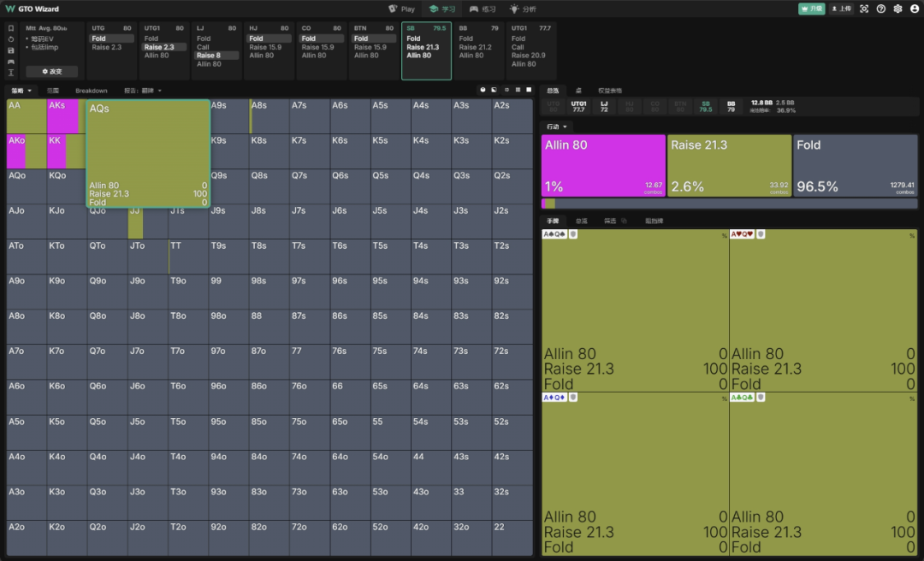Click the gray Fold 96.5% action box
Viewport: 924px width, 561px height.
click(856, 166)
